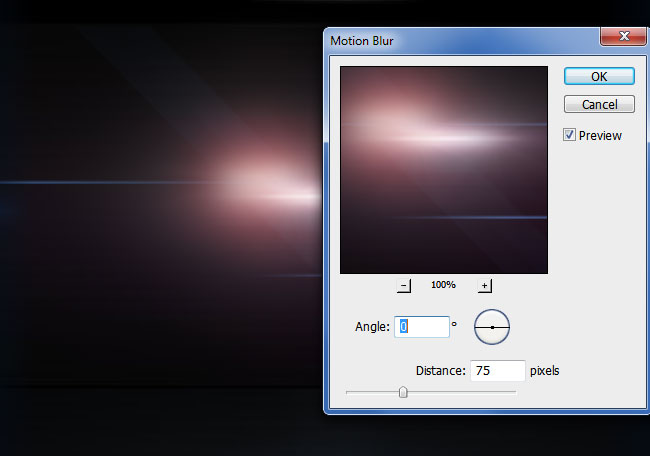Click the Angle label
The width and height of the screenshot is (650, 456).
pyautogui.click(x=371, y=327)
